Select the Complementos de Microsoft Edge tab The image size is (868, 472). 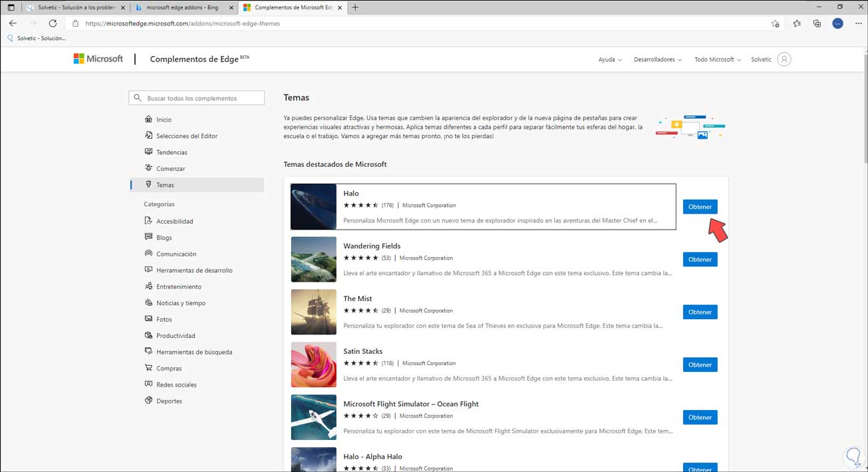tap(292, 7)
